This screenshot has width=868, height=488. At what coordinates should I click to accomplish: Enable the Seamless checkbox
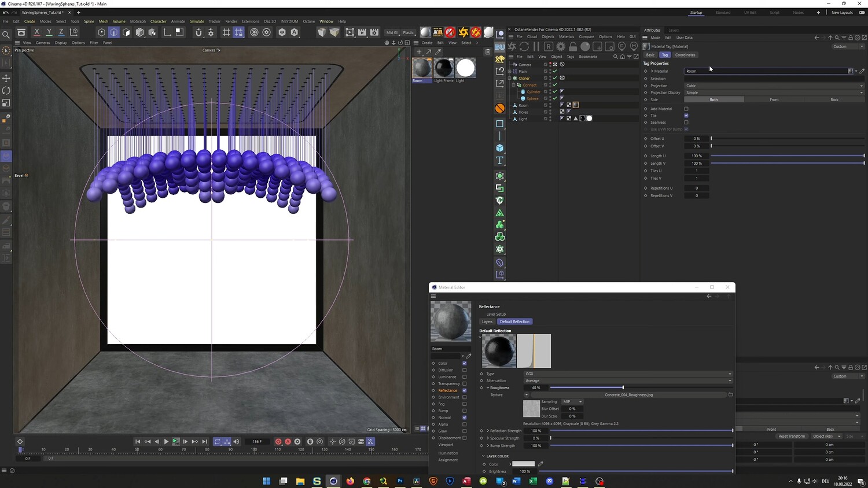point(686,123)
